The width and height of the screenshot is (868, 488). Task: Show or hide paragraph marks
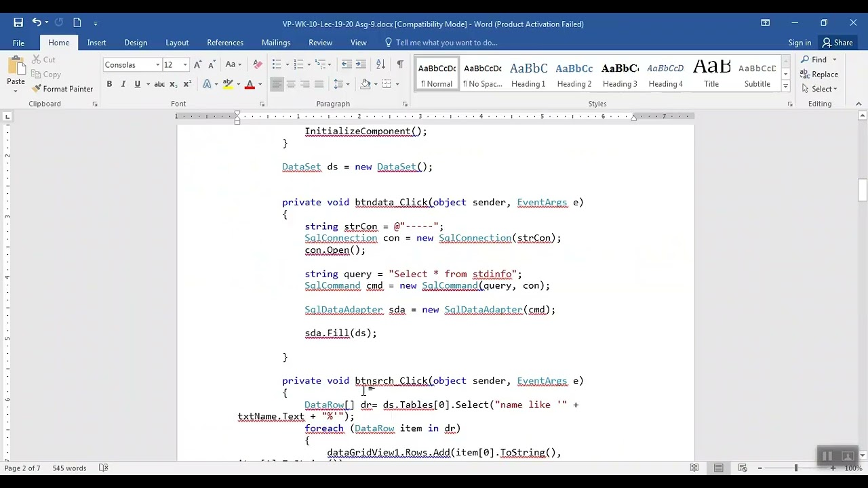coord(400,64)
